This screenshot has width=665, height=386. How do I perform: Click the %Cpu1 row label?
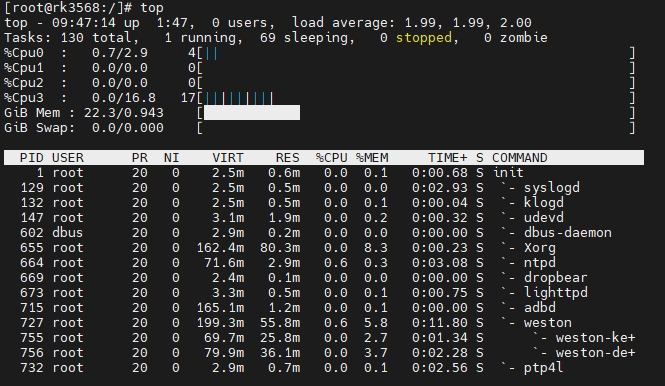[x=24, y=68]
